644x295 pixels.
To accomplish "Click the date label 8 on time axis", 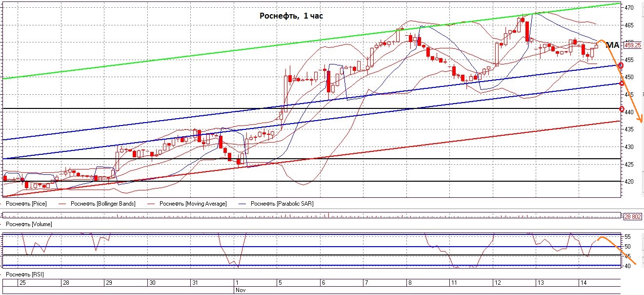I will click(x=410, y=283).
